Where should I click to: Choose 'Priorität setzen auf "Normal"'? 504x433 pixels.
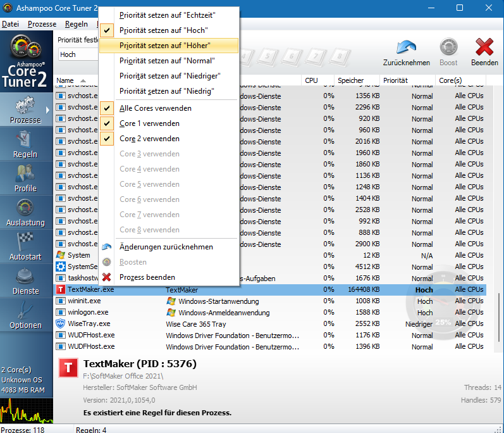point(169,61)
